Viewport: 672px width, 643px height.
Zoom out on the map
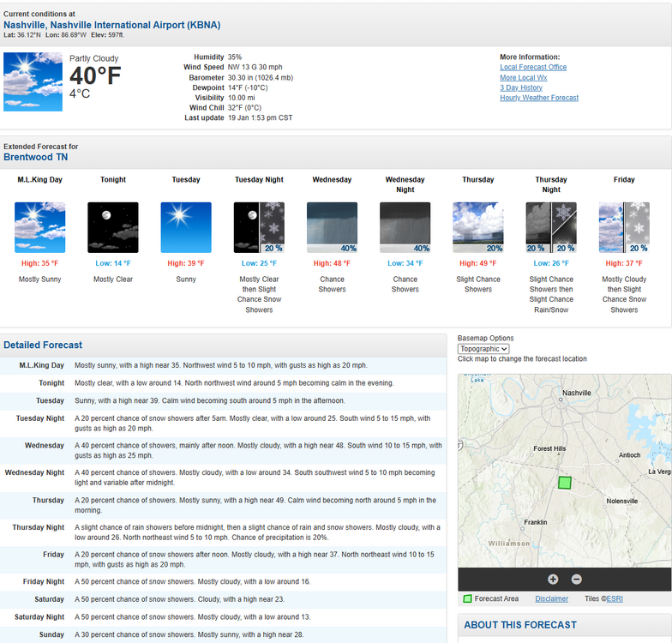[577, 580]
